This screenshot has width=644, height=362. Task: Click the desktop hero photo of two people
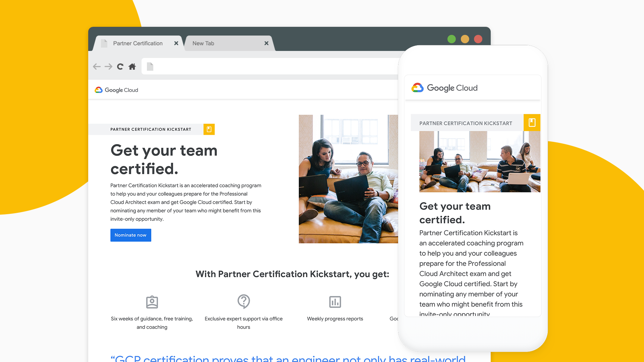[x=348, y=179]
